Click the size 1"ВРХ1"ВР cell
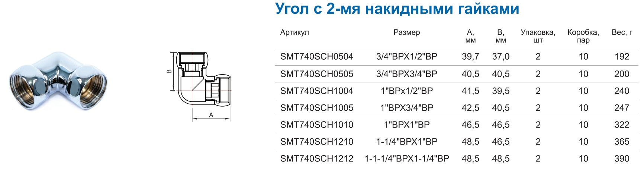This screenshot has width=644, height=170. pyautogui.click(x=407, y=125)
